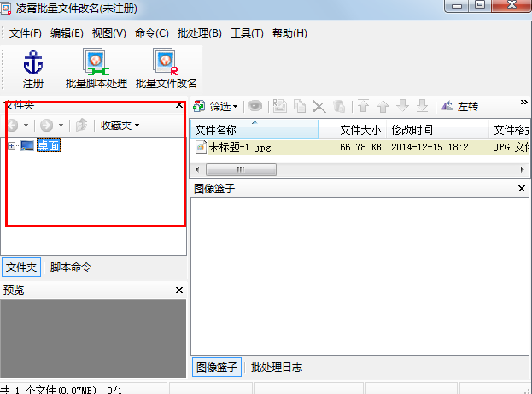Sort by 修改时间 column header
532x394 pixels.
click(438, 129)
